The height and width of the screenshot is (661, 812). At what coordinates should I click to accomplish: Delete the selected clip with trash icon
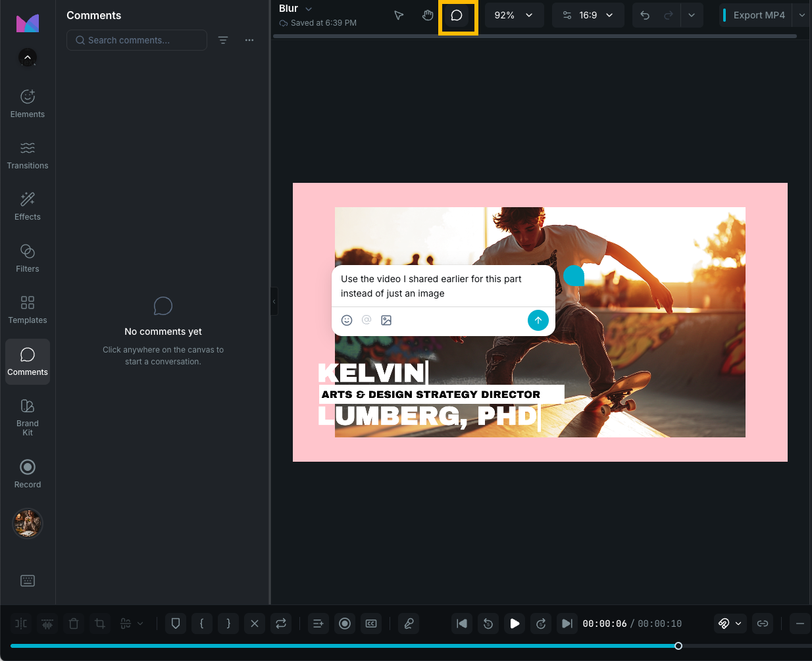tap(74, 624)
